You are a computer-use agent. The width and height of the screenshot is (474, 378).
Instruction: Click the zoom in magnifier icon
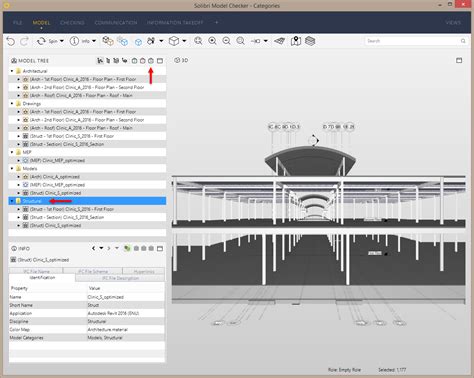212,41
